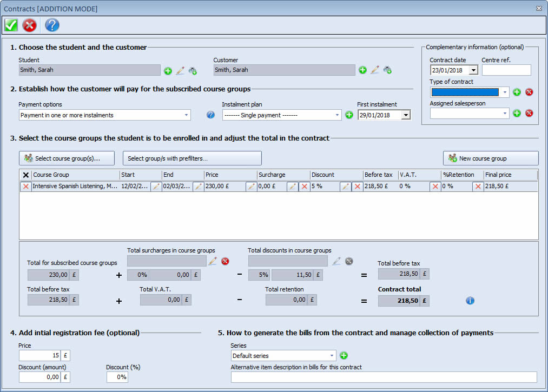Accept the contract with the green checkmark
Image resolution: width=548 pixels, height=392 pixels.
11,25
